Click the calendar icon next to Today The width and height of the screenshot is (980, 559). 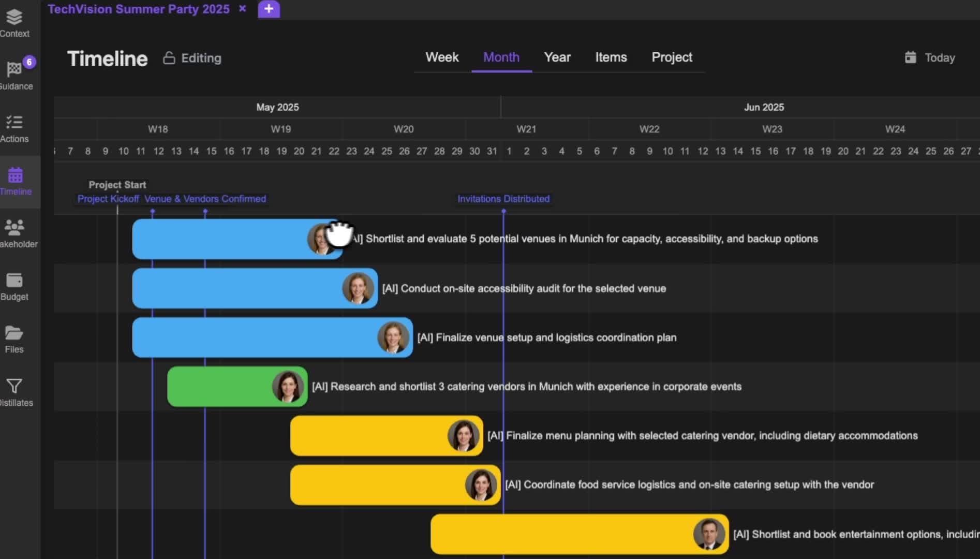click(910, 57)
